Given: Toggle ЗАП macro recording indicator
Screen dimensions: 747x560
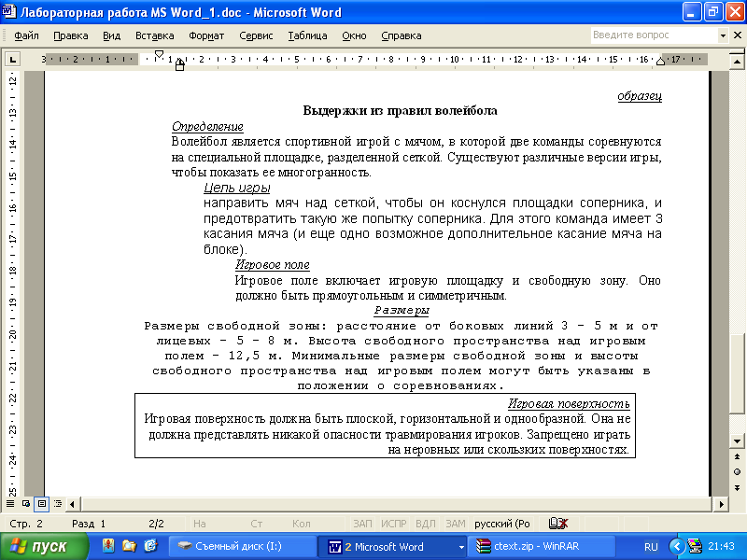Looking at the screenshot, I should tap(362, 524).
